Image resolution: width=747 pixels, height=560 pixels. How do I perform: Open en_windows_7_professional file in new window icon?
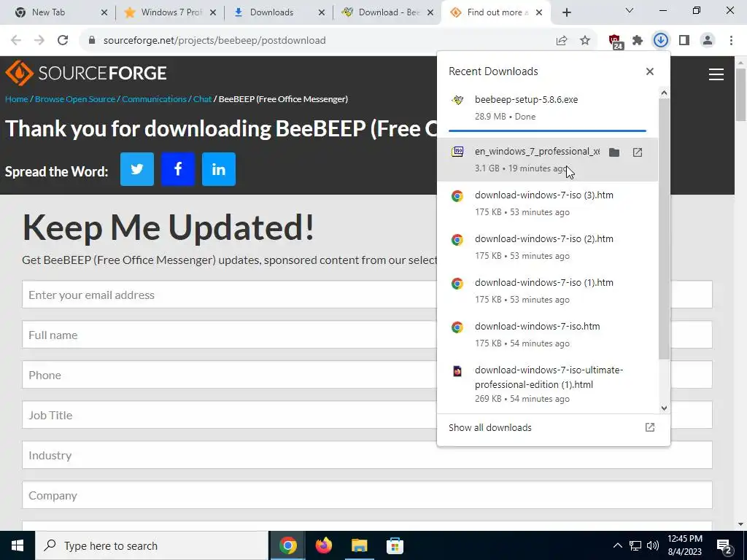click(638, 152)
